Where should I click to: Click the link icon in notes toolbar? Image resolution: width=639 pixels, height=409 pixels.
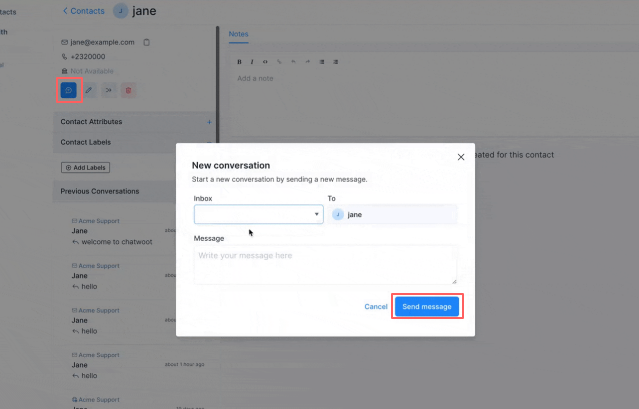coord(279,62)
